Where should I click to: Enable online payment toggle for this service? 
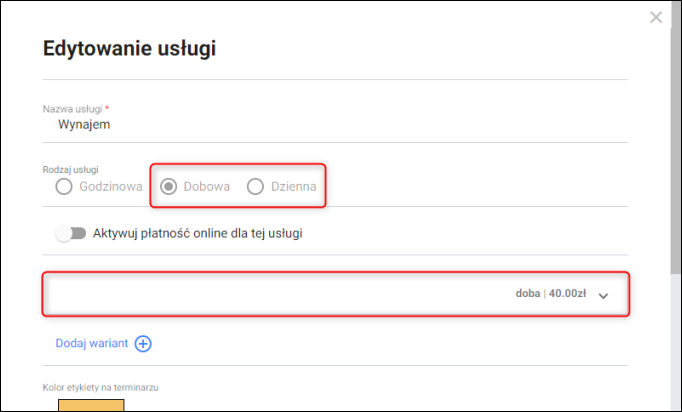coord(71,233)
